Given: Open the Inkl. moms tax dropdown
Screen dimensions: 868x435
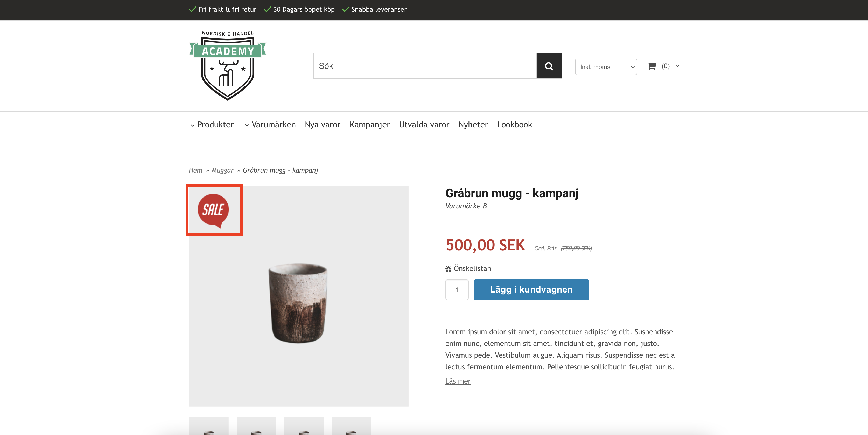Looking at the screenshot, I should [x=606, y=67].
